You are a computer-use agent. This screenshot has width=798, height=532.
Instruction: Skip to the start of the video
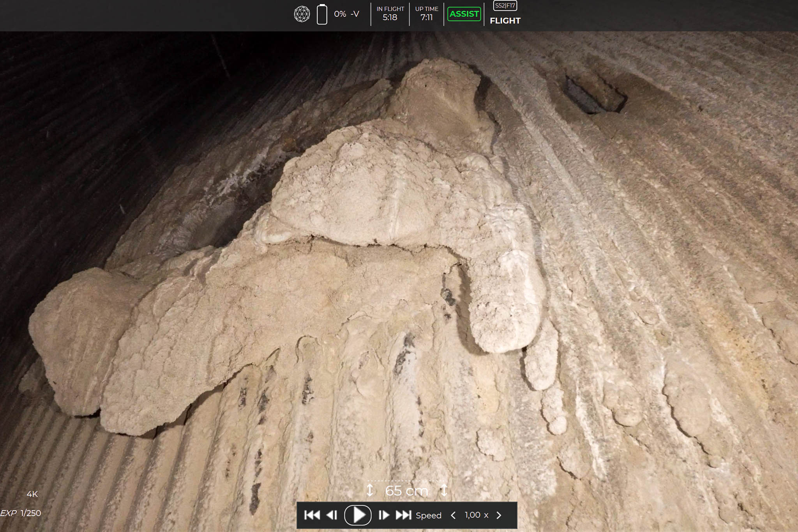click(312, 515)
